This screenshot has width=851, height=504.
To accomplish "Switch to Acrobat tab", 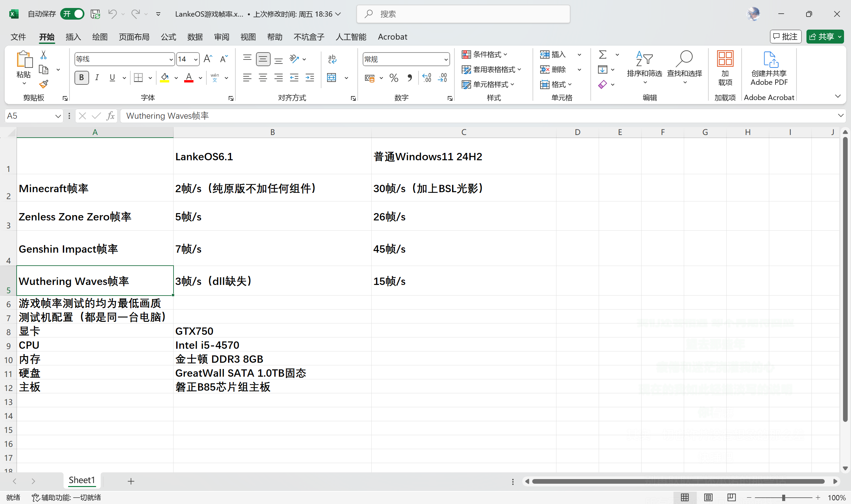I will click(x=392, y=37).
